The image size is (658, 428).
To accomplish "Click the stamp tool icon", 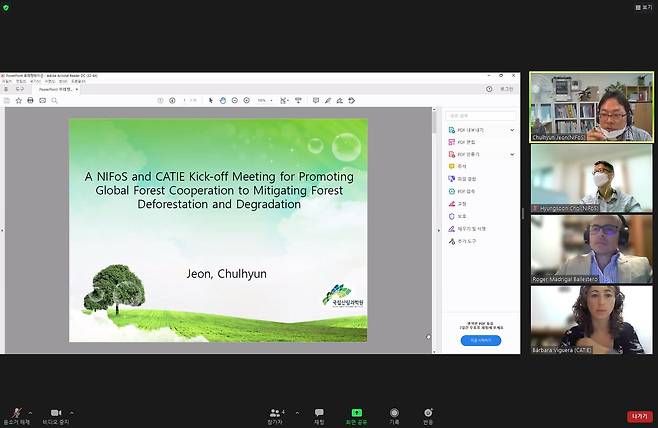I will coord(352,100).
